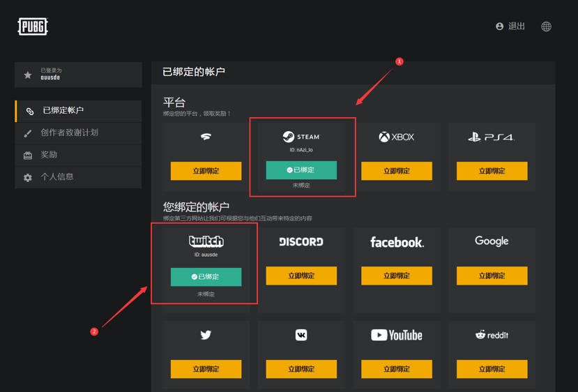Image resolution: width=578 pixels, height=392 pixels.
Task: Open 创作者致谢计划 sidebar item
Action: point(78,133)
